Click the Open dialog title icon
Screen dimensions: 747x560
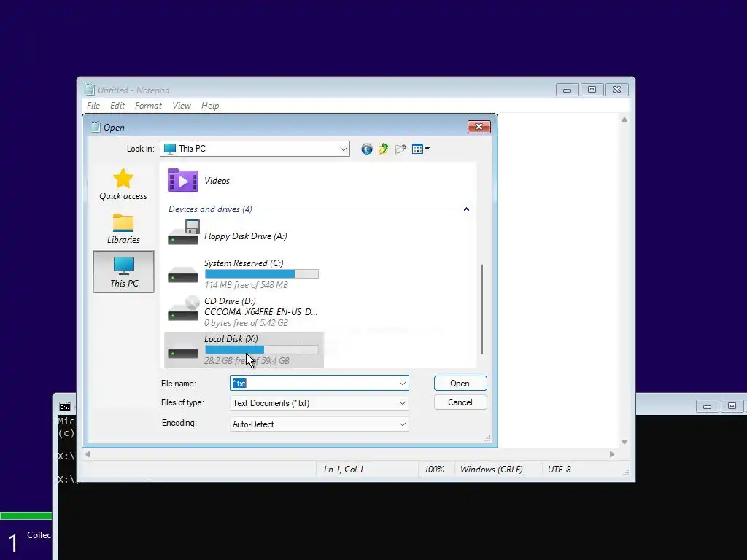(96, 127)
